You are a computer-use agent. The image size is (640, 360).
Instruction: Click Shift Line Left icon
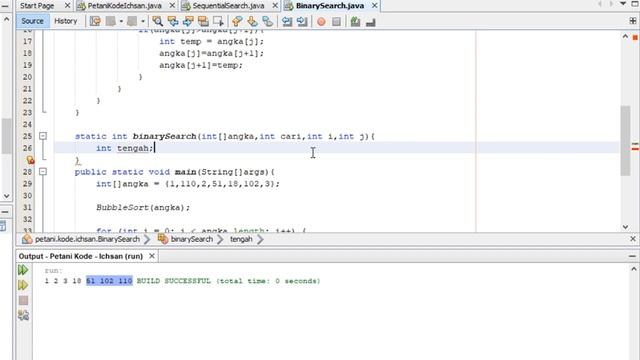[x=287, y=21]
